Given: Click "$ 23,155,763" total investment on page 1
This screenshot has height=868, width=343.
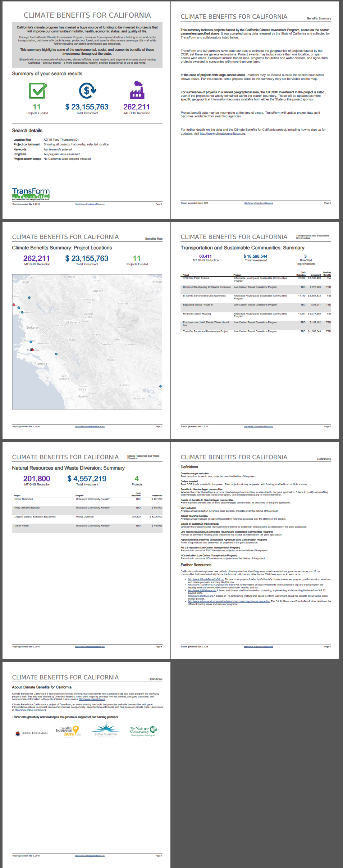Looking at the screenshot, I should (x=87, y=107).
